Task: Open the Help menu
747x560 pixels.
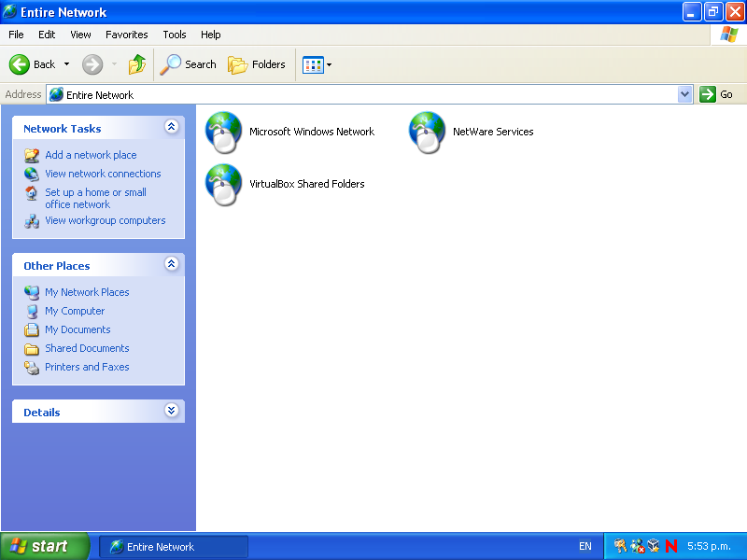Action: point(211,35)
